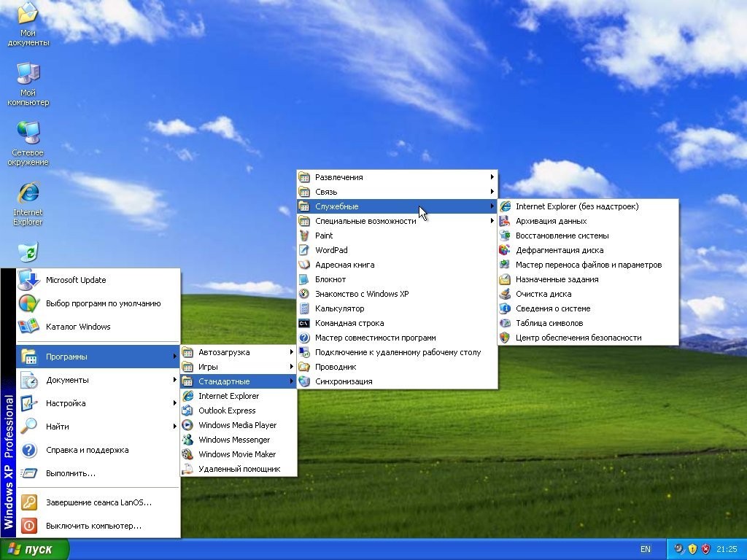Click the Калькулятор icon

click(304, 308)
